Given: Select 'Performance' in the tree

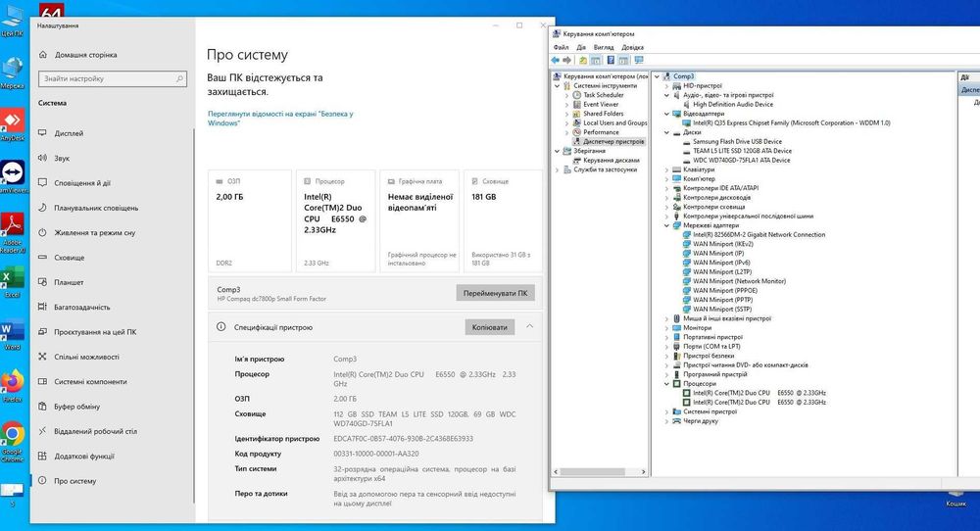Looking at the screenshot, I should pyautogui.click(x=601, y=132).
